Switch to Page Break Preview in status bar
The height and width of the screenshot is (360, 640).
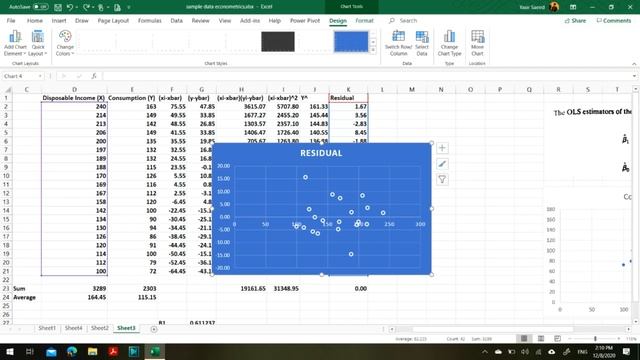pyautogui.click(x=557, y=338)
